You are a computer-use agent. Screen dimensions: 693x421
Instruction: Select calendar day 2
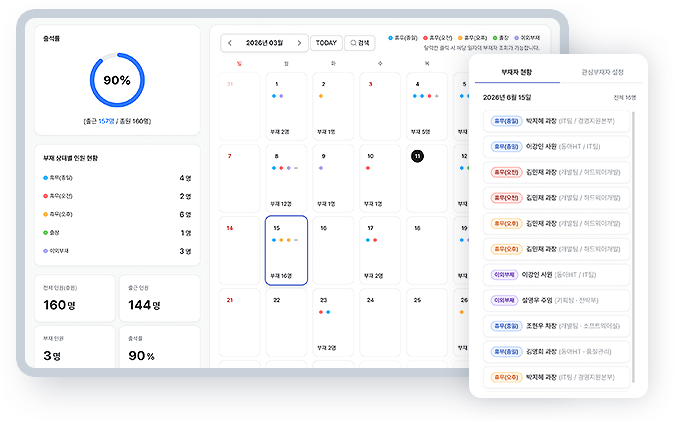pyautogui.click(x=333, y=106)
